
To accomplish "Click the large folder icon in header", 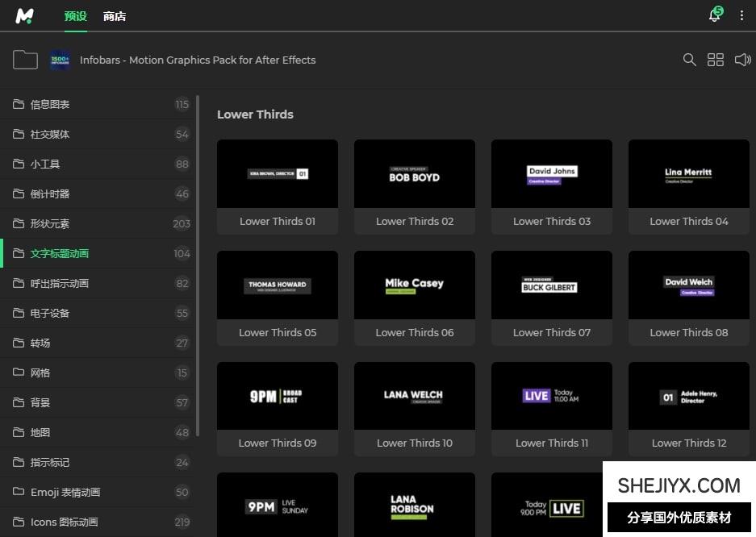I will click(25, 60).
